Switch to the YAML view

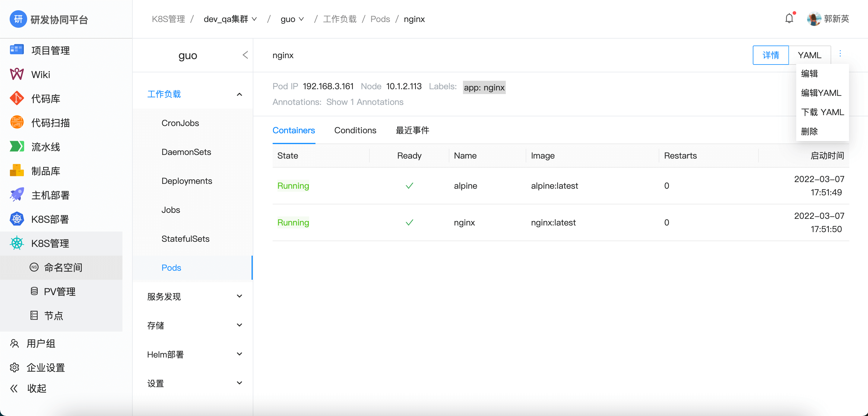pyautogui.click(x=809, y=55)
